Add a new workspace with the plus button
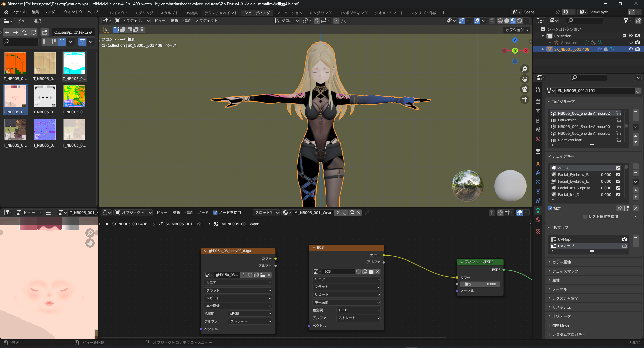Viewport: 644px width, 348px height. (x=443, y=13)
